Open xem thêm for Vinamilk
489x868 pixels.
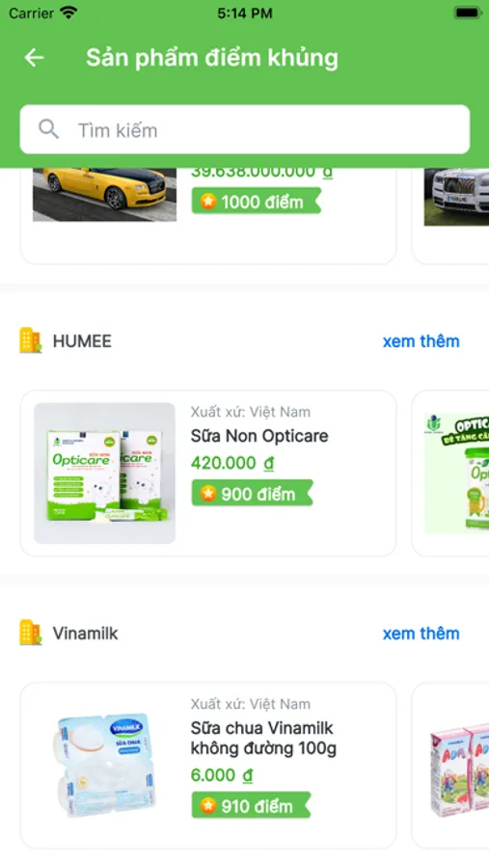421,634
